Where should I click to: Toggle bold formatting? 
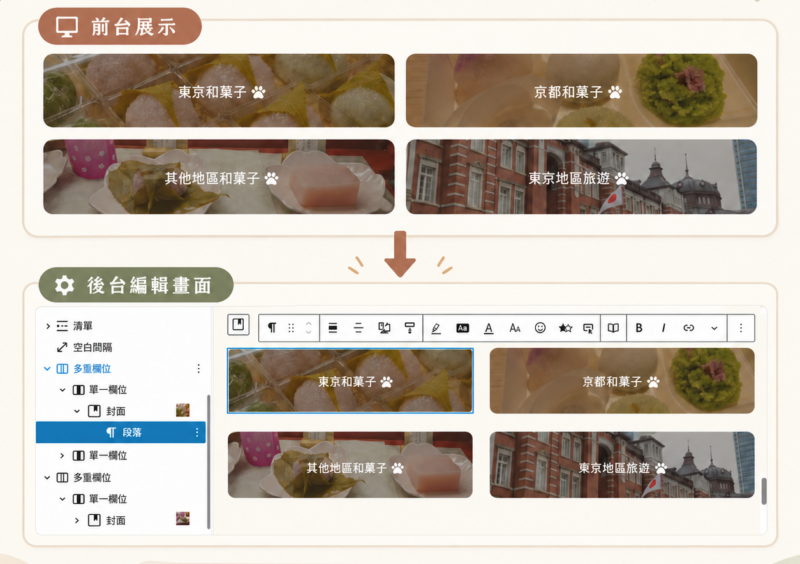tap(639, 328)
